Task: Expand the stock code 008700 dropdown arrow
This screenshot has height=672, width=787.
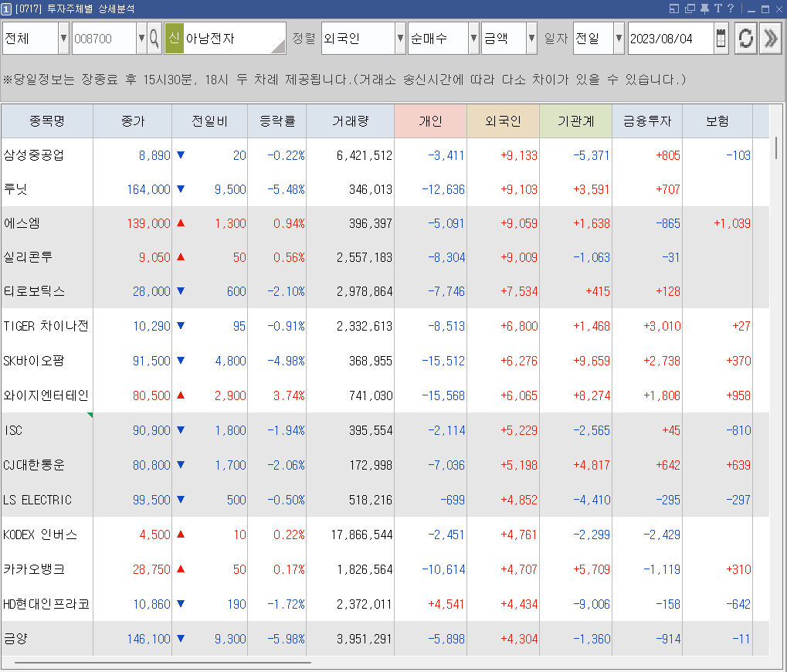Action: [x=141, y=38]
